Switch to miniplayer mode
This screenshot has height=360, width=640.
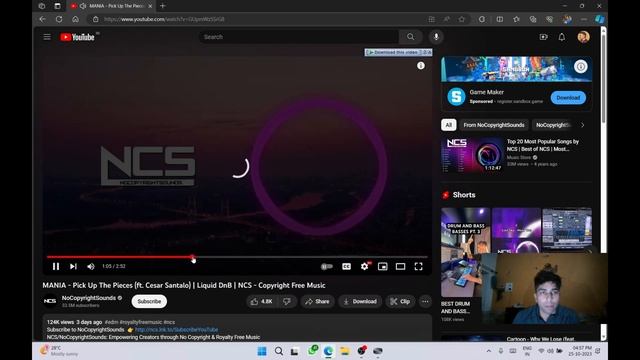(x=382, y=267)
